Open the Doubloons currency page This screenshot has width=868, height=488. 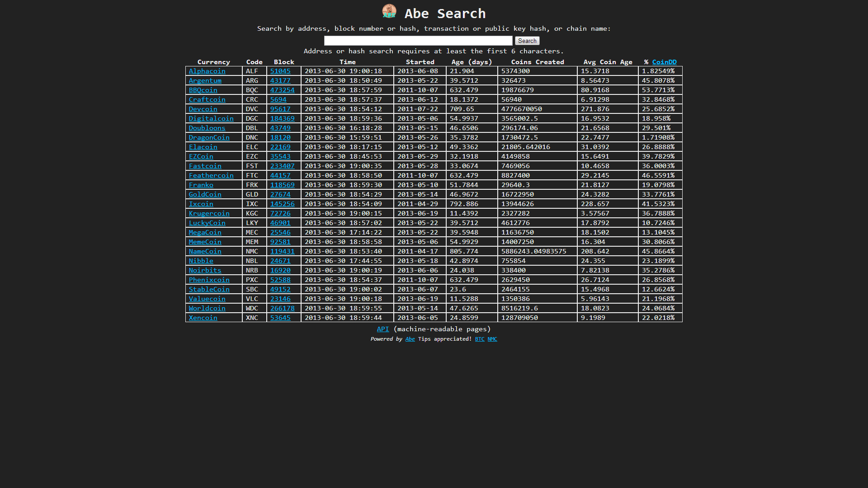207,128
